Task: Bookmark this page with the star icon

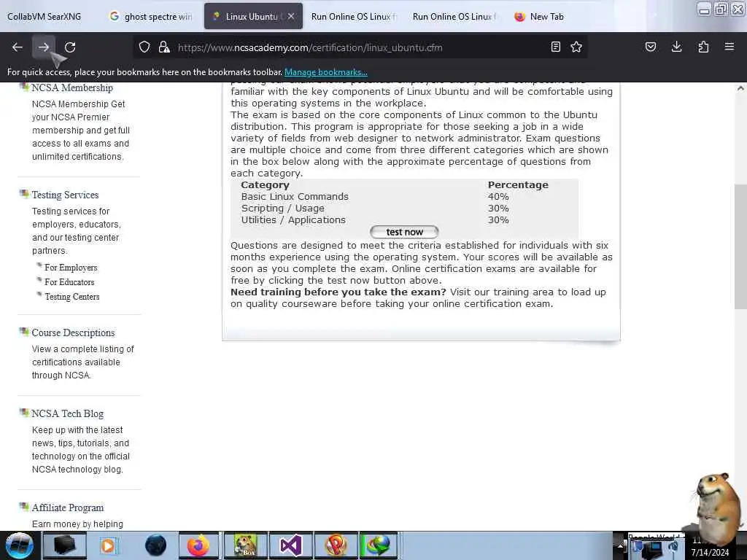Action: [x=576, y=47]
